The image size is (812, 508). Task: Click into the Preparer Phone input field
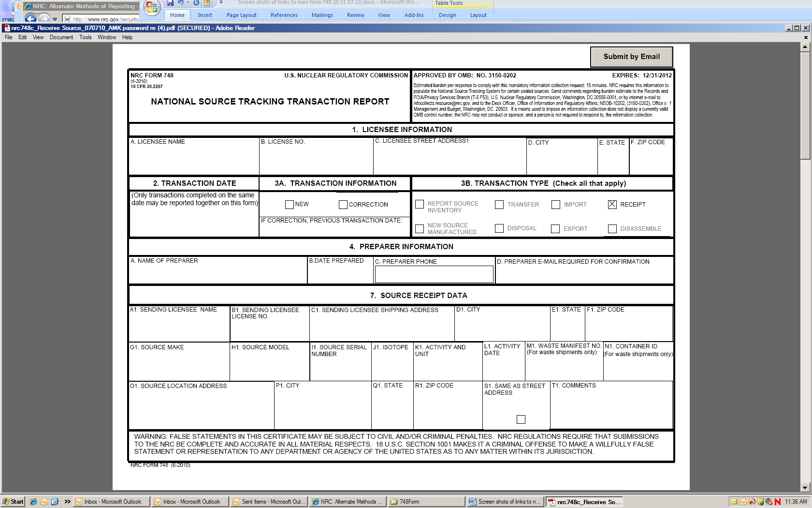[434, 274]
